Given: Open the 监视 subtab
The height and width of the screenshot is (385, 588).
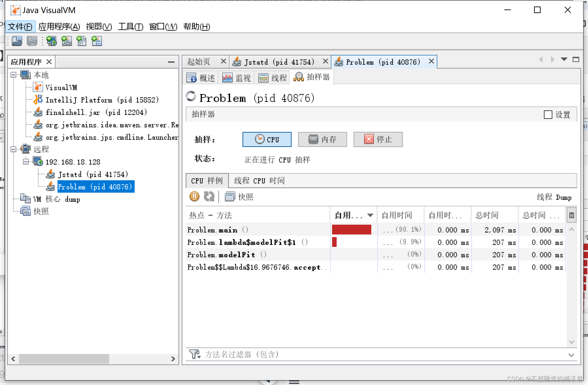Looking at the screenshot, I should (x=237, y=78).
